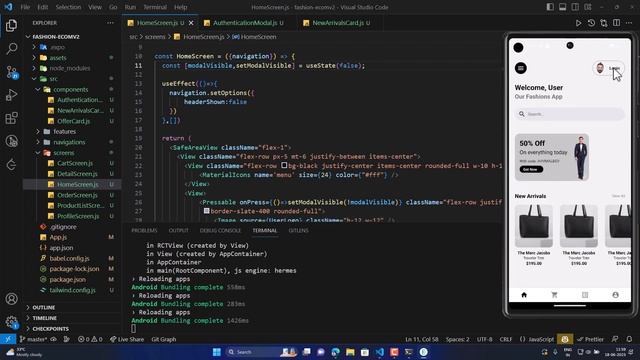Click the bg-black color swatch in code
Viewport: 640px width, 360px height.
tap(284, 165)
